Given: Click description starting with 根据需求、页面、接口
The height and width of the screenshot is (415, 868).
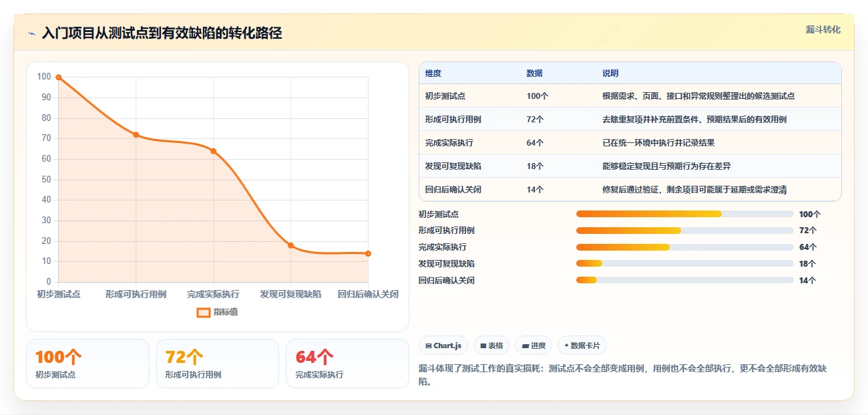Looking at the screenshot, I should tap(698, 96).
